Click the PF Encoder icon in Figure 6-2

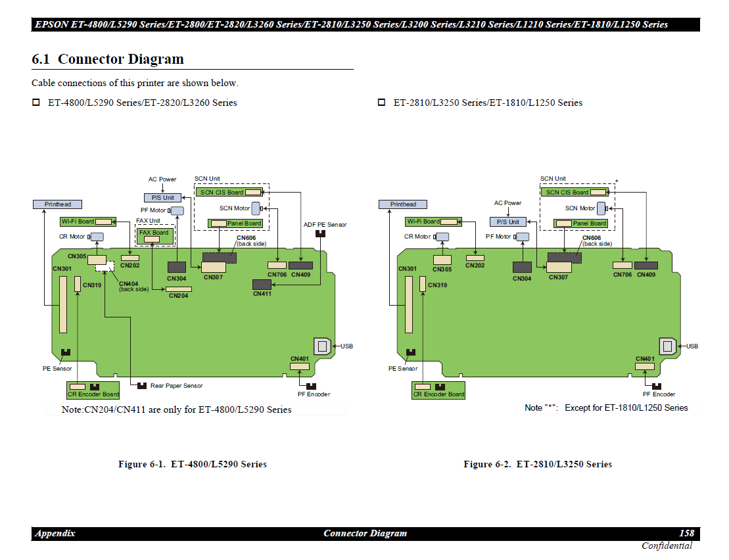[657, 386]
